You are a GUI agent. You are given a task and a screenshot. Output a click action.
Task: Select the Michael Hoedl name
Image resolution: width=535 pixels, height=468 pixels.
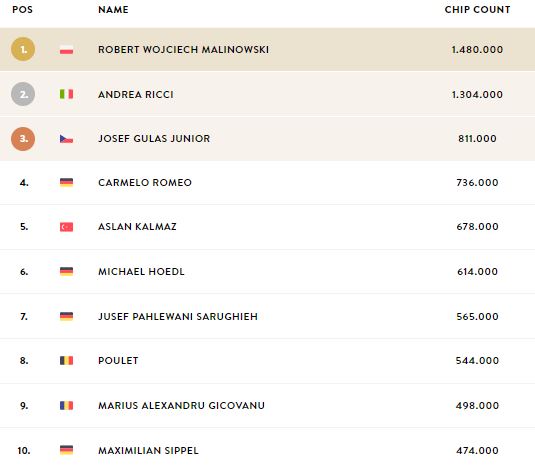coord(141,272)
